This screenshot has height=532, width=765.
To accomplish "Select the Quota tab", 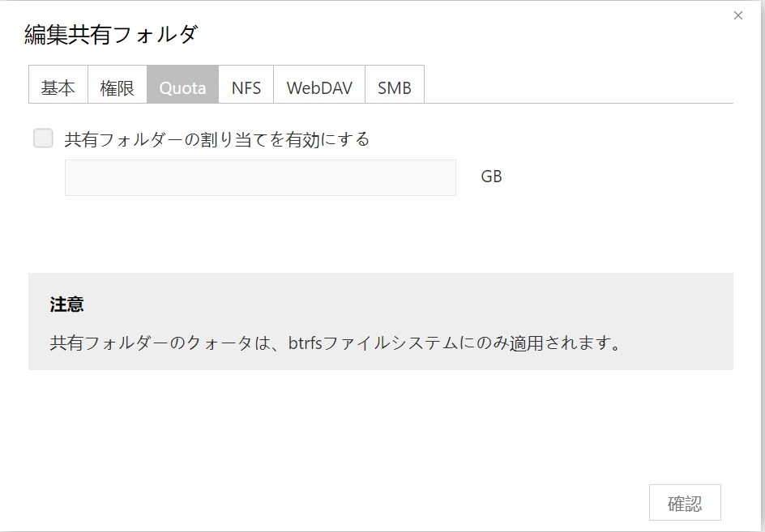I will pos(182,87).
